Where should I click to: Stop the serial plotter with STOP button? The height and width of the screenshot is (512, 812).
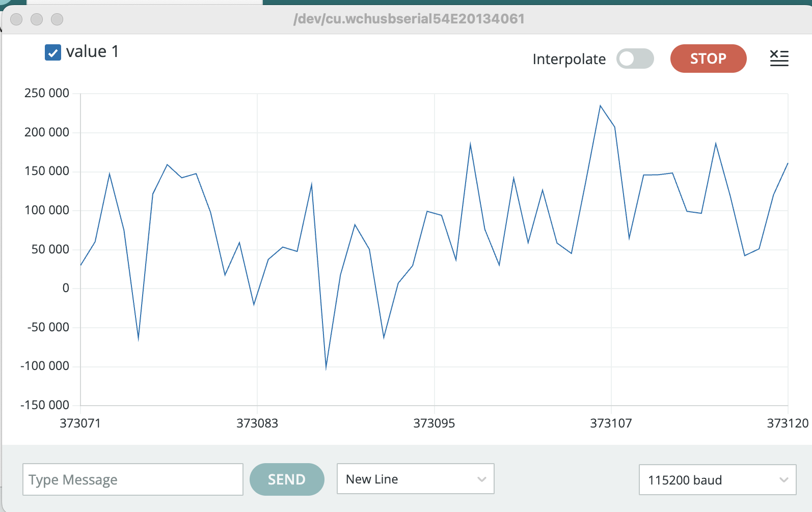pos(708,59)
